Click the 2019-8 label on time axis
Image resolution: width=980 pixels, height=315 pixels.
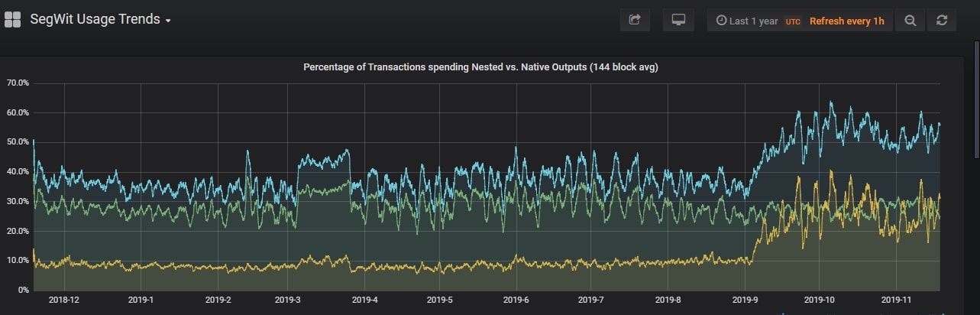[668, 300]
